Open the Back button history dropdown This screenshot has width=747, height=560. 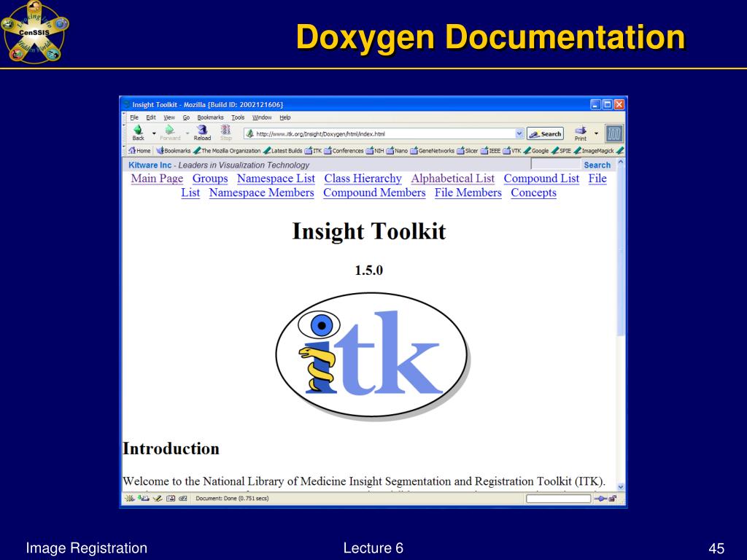(154, 133)
